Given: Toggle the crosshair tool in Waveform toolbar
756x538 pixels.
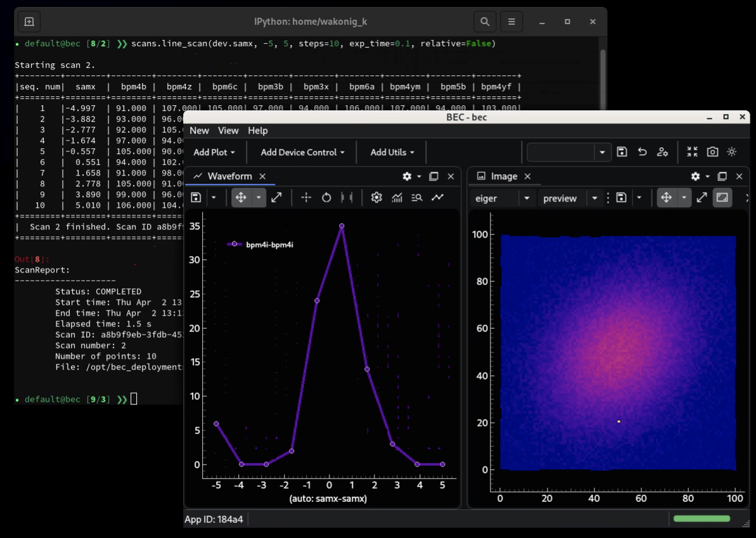Looking at the screenshot, I should point(306,198).
